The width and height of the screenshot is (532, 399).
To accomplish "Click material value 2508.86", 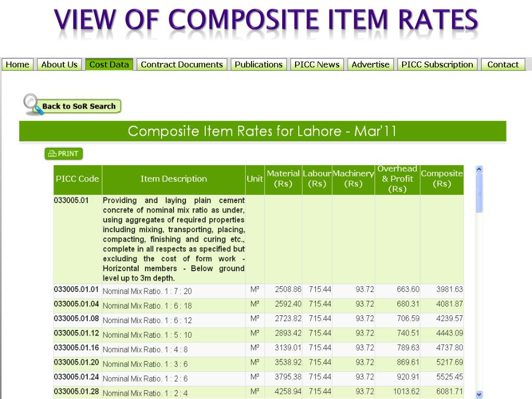I will 288,289.
